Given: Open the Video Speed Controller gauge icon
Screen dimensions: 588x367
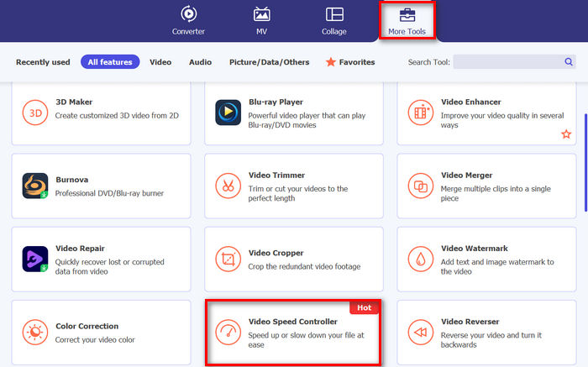Looking at the screenshot, I should click(228, 332).
